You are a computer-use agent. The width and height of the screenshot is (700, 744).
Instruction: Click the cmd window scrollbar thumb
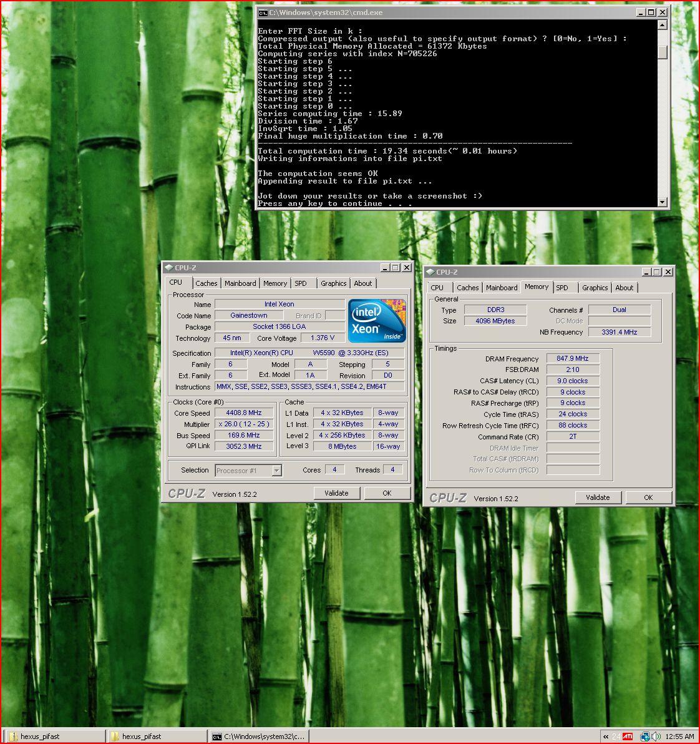pos(663,52)
